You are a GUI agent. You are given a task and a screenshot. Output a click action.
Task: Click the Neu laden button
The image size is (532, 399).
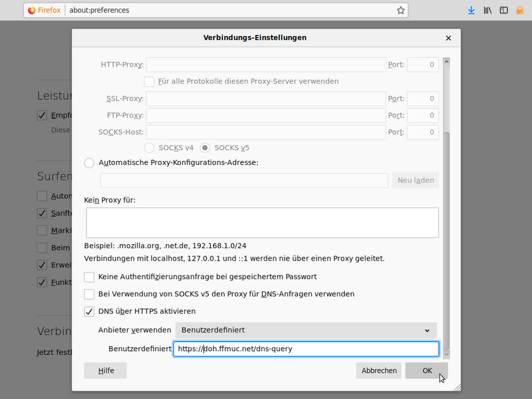[x=415, y=180]
